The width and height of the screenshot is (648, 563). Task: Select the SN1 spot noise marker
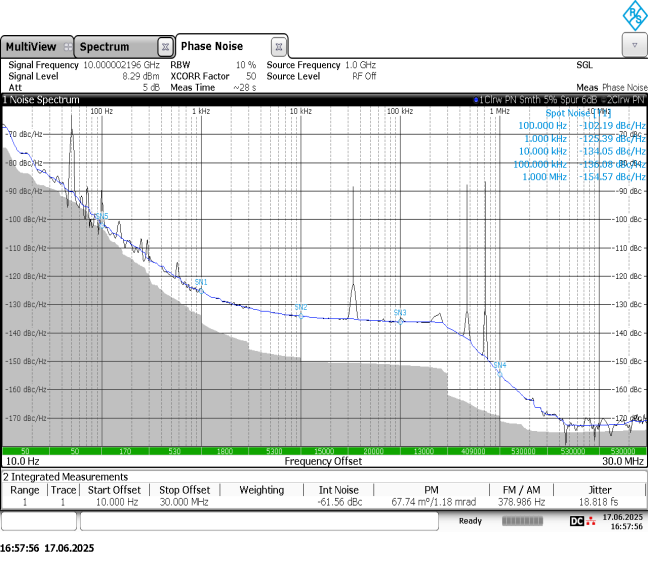pos(200,284)
